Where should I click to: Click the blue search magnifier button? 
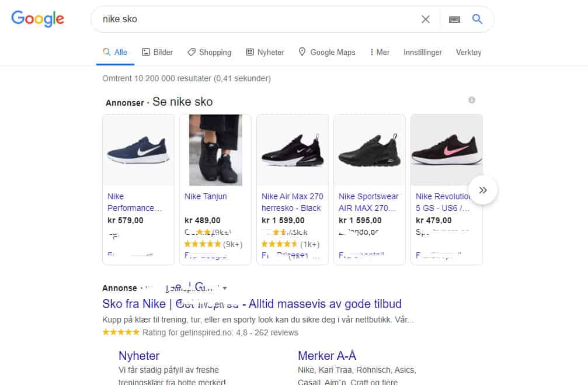(477, 19)
